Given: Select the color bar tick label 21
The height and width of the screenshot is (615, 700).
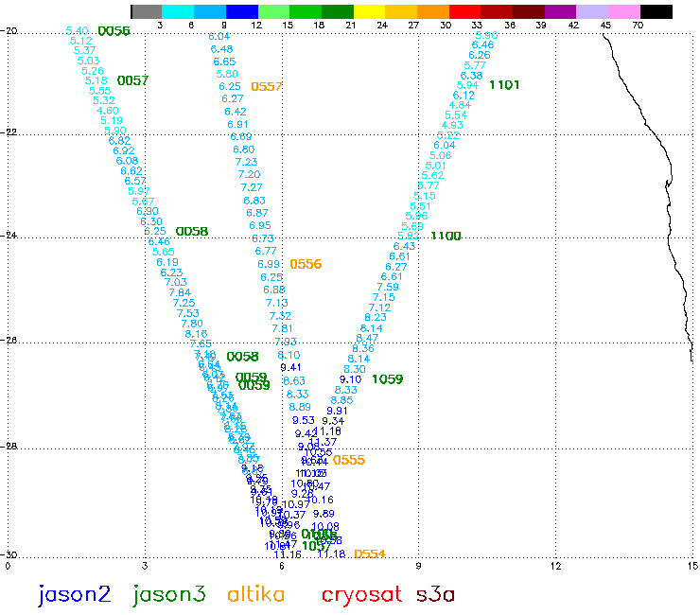Looking at the screenshot, I should (x=350, y=25).
